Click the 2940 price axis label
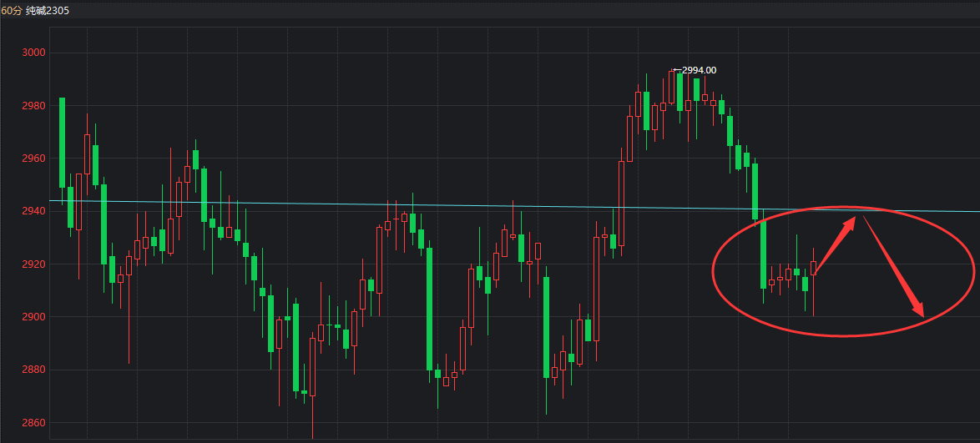This screenshot has width=980, height=443. (x=33, y=211)
